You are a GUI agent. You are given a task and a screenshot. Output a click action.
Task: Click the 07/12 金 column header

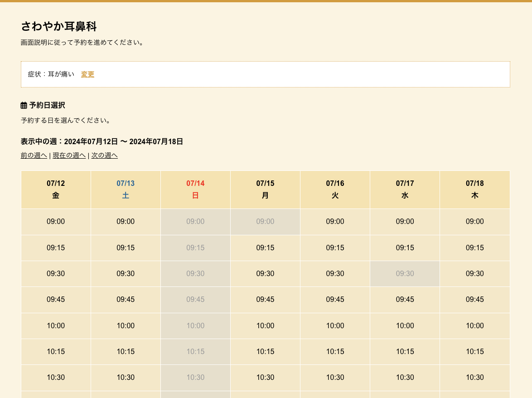[x=56, y=189]
